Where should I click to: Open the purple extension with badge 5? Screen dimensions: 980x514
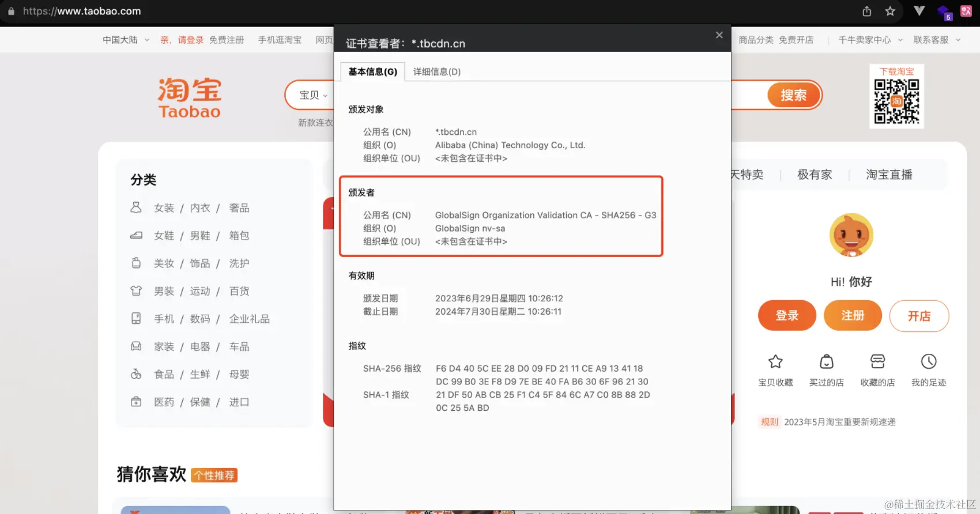[944, 12]
